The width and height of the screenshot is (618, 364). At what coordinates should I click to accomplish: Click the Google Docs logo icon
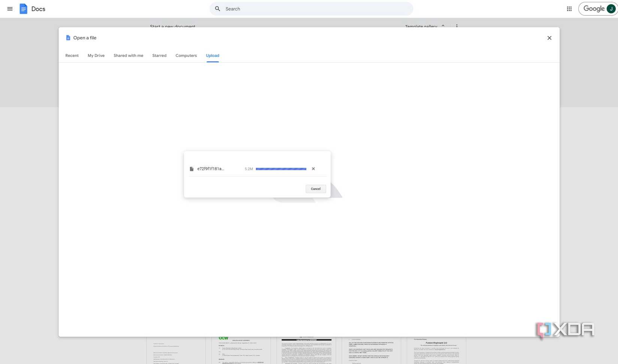click(23, 9)
